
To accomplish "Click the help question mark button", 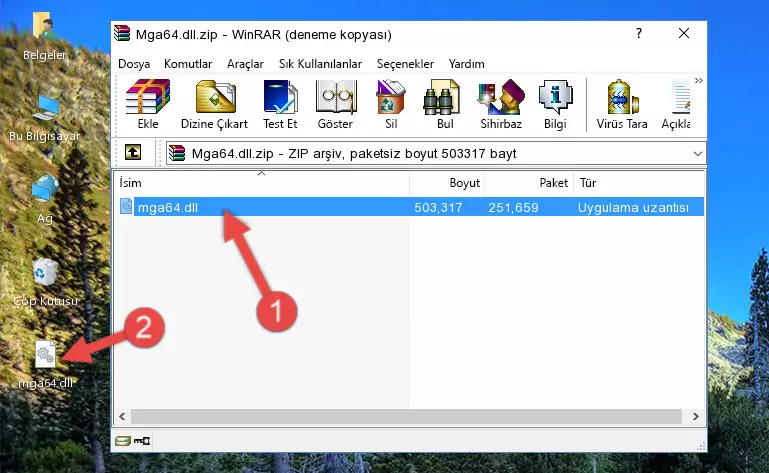I will tap(639, 33).
